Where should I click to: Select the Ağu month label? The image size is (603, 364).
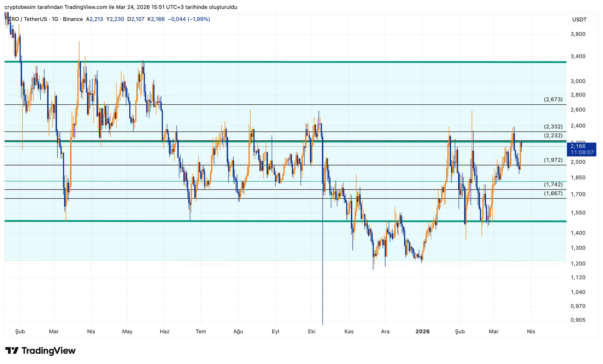point(238,332)
